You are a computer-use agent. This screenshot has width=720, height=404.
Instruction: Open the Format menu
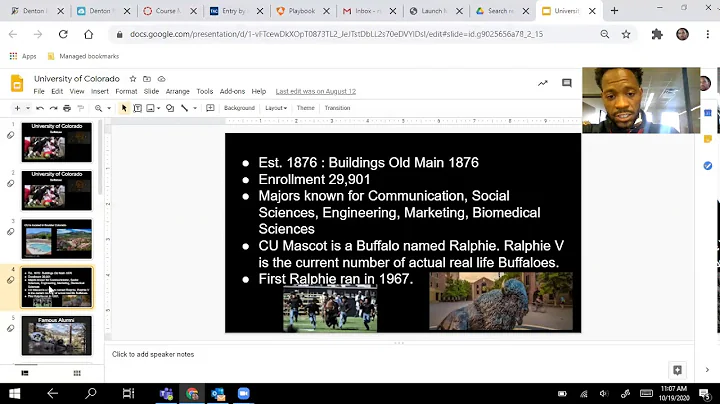click(126, 91)
